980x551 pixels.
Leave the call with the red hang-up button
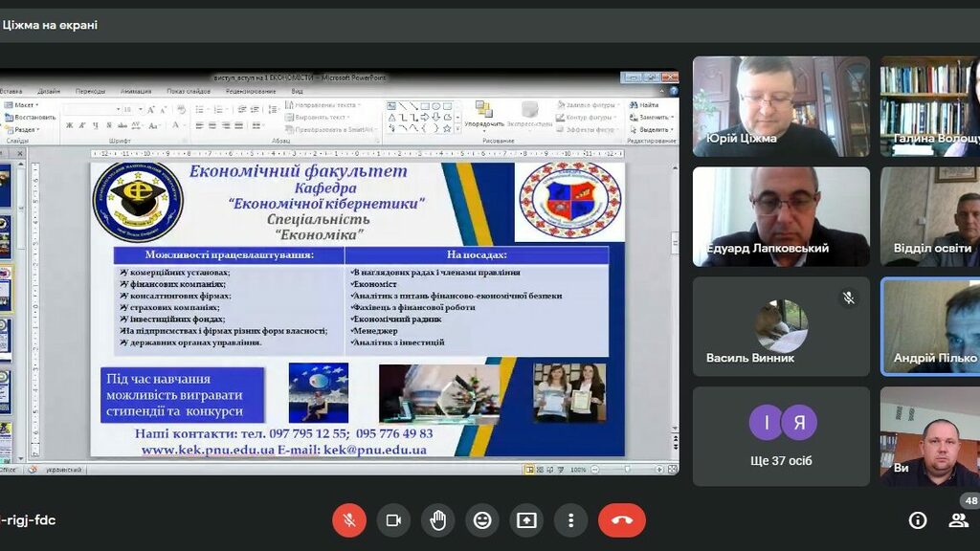(x=622, y=520)
